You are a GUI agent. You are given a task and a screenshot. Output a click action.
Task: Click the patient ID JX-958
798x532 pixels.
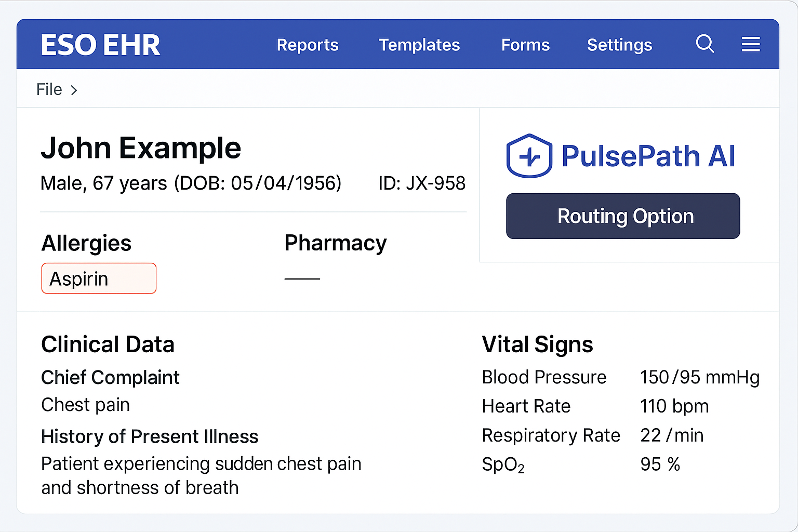tap(422, 183)
